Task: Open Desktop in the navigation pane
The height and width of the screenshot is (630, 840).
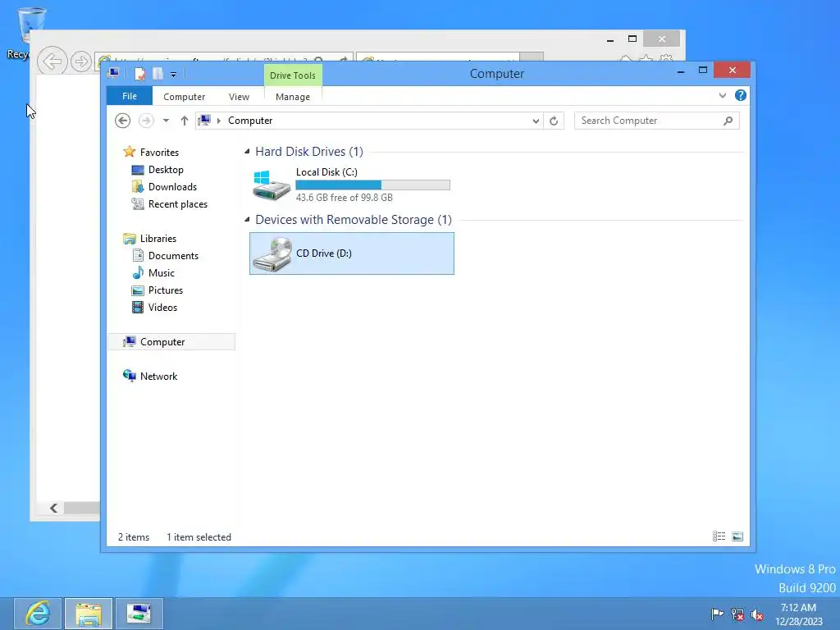Action: [x=166, y=169]
